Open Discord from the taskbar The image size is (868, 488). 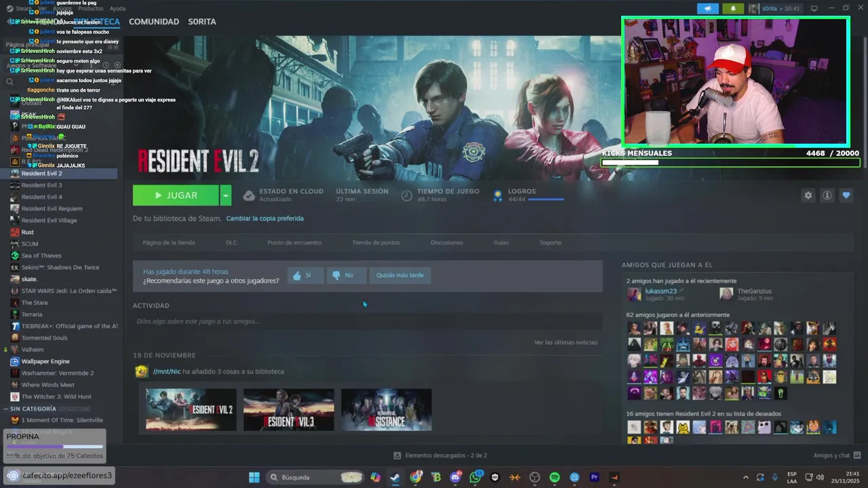pyautogui.click(x=456, y=477)
